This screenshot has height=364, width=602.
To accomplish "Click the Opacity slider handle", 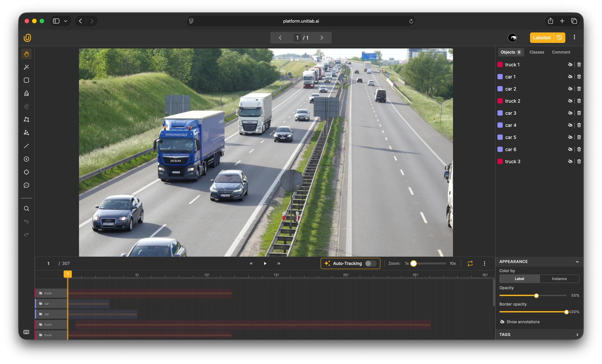I will [536, 296].
